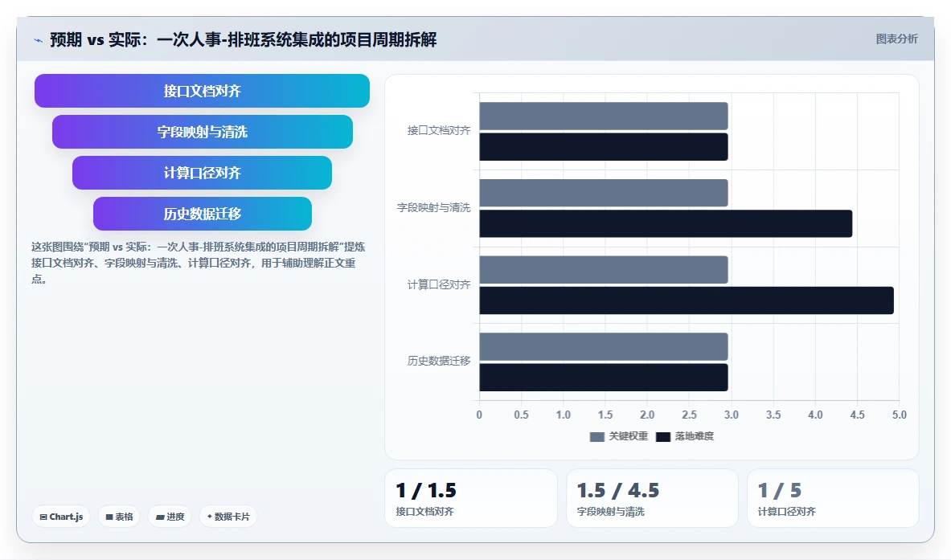Image resolution: width=951 pixels, height=560 pixels.
Task: Open the 1 / 5 计算口径对齐 data card
Action: coord(833,498)
